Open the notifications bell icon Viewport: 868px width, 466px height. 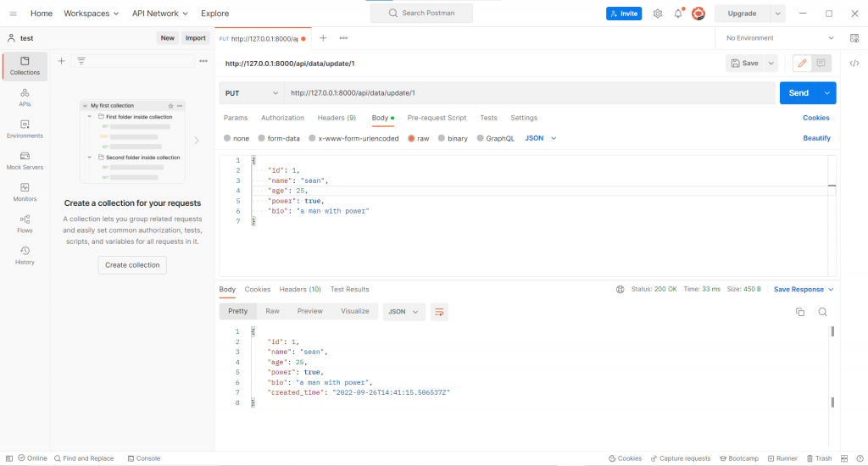[678, 14]
